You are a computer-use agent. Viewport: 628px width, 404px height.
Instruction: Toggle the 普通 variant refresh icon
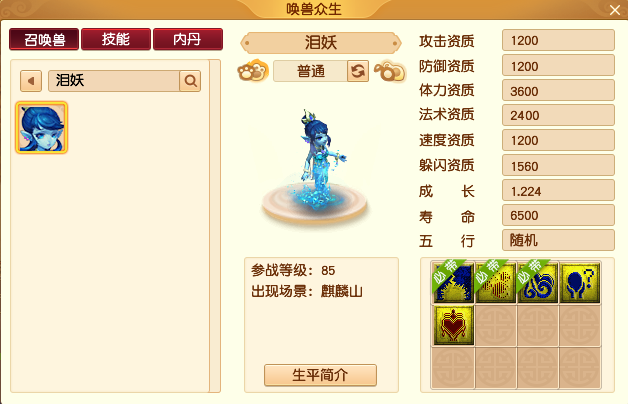pyautogui.click(x=358, y=71)
